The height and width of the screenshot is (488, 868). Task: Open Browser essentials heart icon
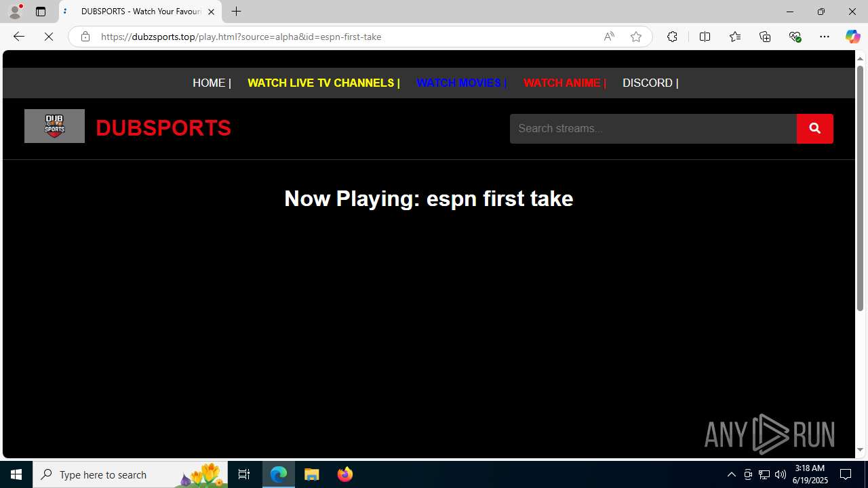point(795,37)
